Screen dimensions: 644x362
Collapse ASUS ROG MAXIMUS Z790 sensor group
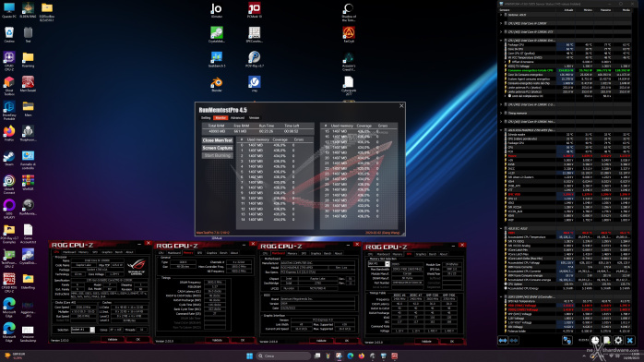(501, 130)
